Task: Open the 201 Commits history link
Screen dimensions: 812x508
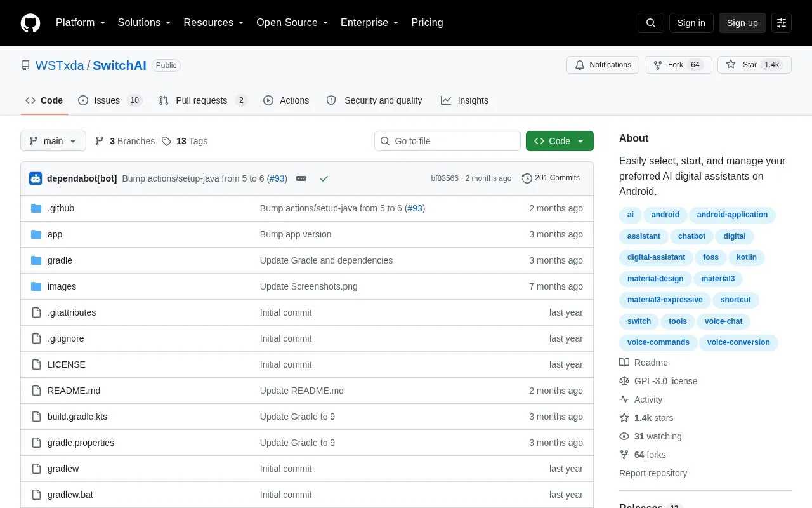Action: point(551,178)
